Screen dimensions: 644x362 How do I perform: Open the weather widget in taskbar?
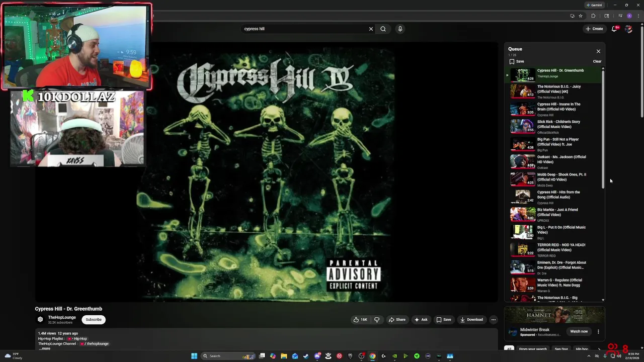14,356
